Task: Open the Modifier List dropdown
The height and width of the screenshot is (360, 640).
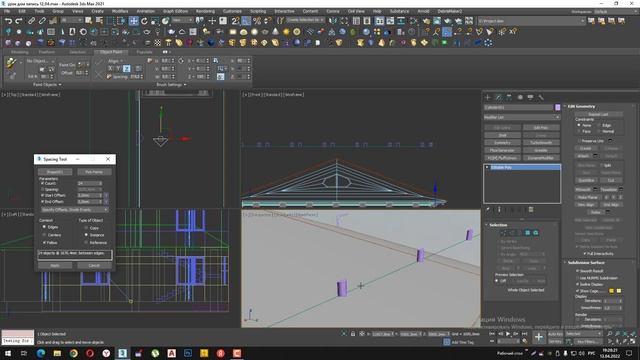Action: (522, 117)
